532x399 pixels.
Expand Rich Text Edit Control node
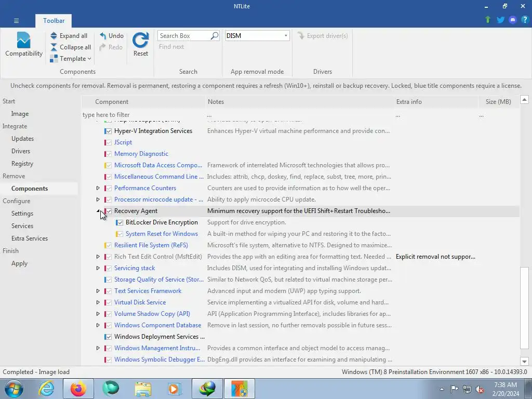[98, 257]
